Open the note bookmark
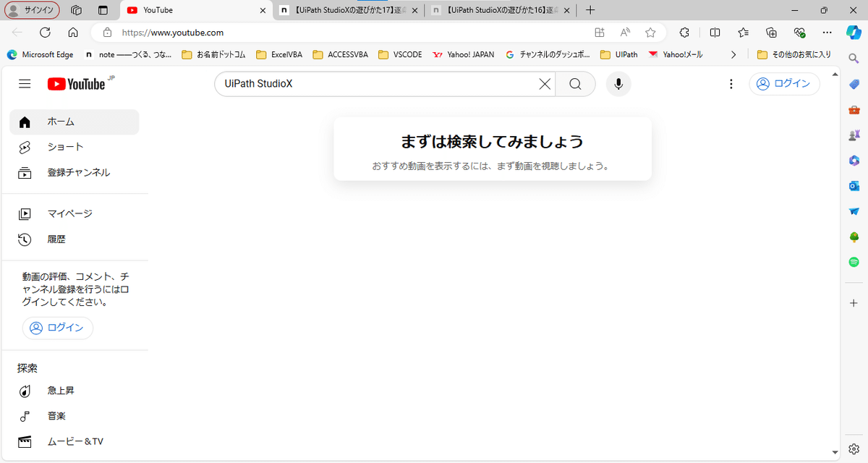Screen dimensions: 868x463 click(x=128, y=54)
